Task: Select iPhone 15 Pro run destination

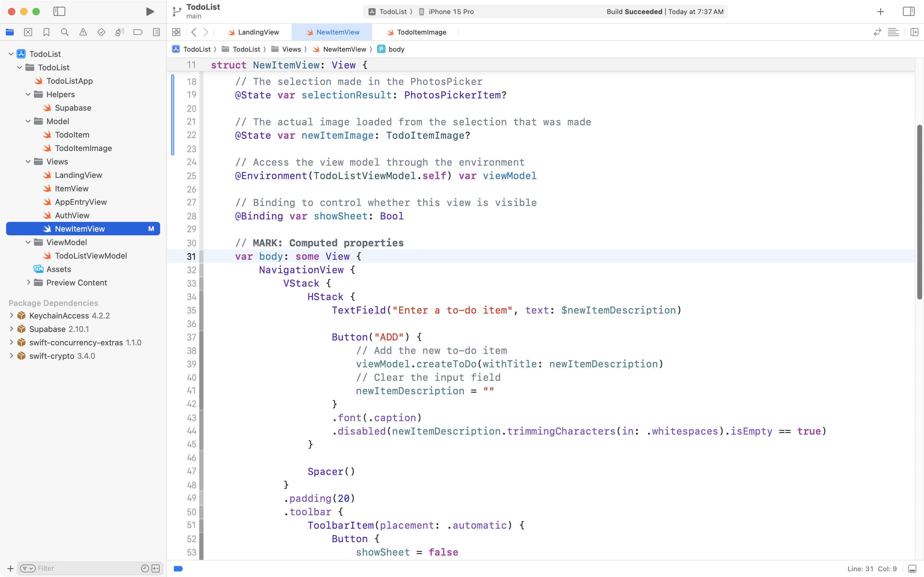Action: pos(451,11)
